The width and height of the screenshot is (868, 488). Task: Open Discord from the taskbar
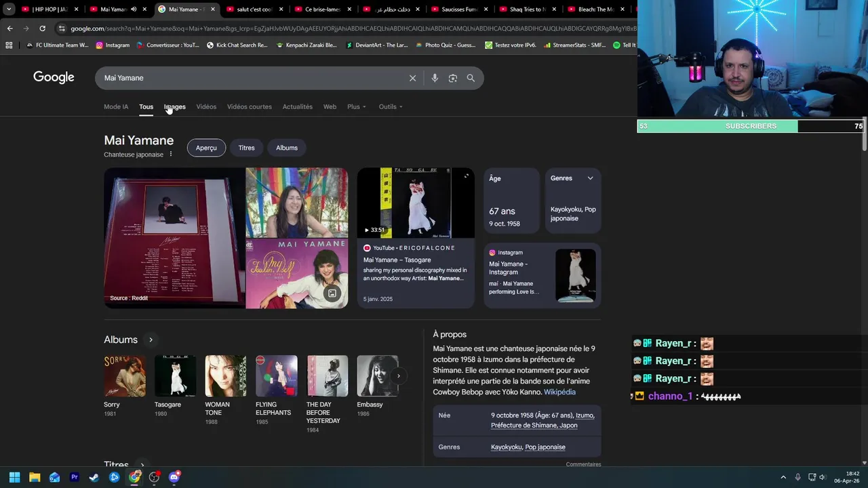(174, 477)
